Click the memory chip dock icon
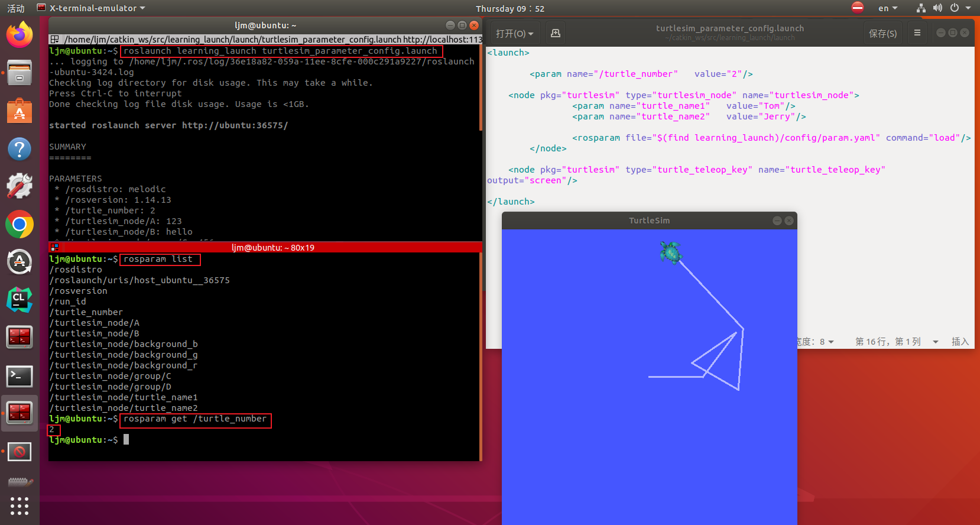Viewport: 980px width, 525px height. tap(20, 482)
